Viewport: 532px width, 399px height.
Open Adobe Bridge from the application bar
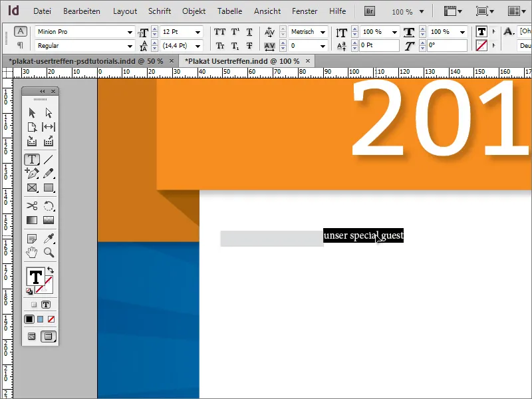(368, 11)
